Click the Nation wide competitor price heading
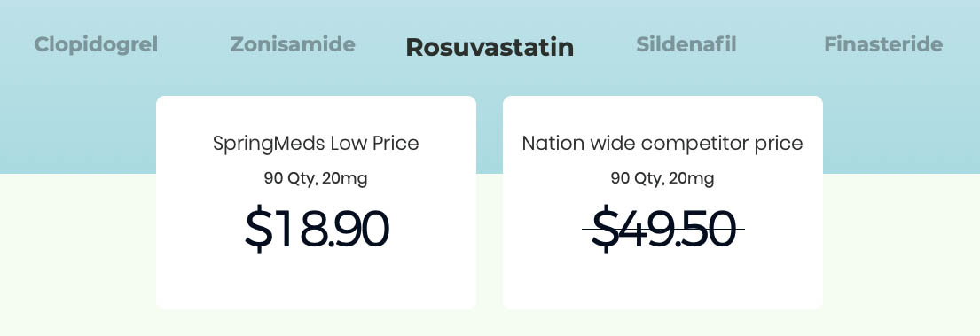The image size is (980, 336). click(662, 144)
